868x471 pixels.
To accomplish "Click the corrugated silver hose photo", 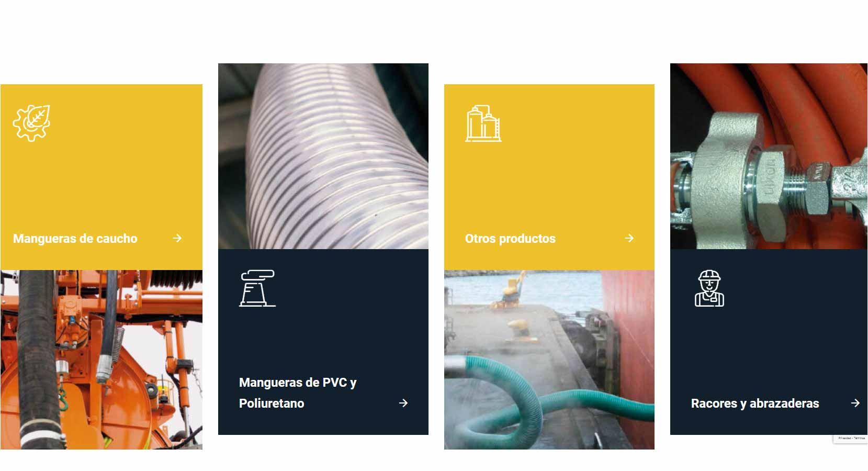I will click(x=323, y=156).
